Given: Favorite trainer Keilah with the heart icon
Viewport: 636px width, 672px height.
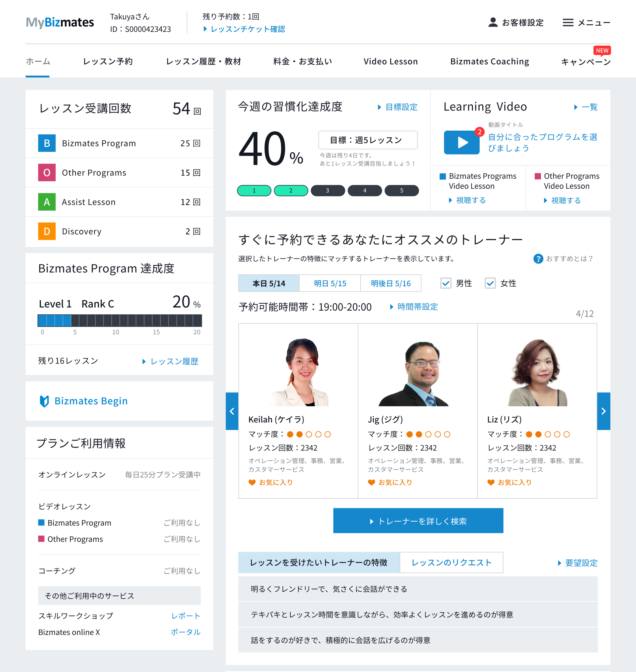Looking at the screenshot, I should coord(252,482).
